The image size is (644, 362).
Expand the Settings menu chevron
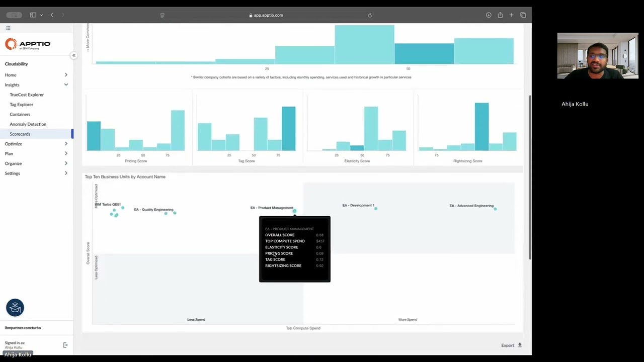pos(66,173)
